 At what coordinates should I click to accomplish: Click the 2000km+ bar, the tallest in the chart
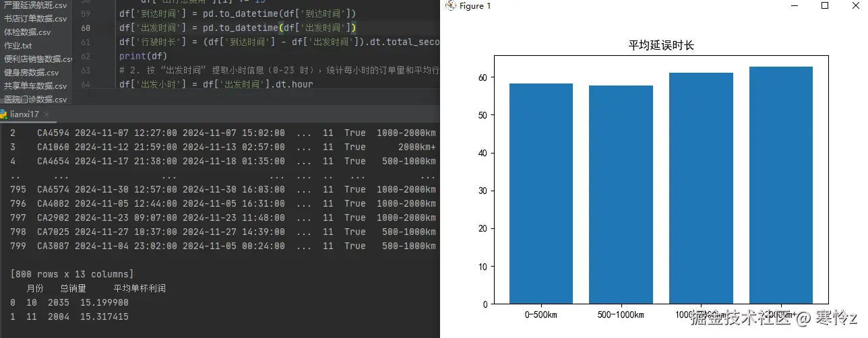pos(781,185)
